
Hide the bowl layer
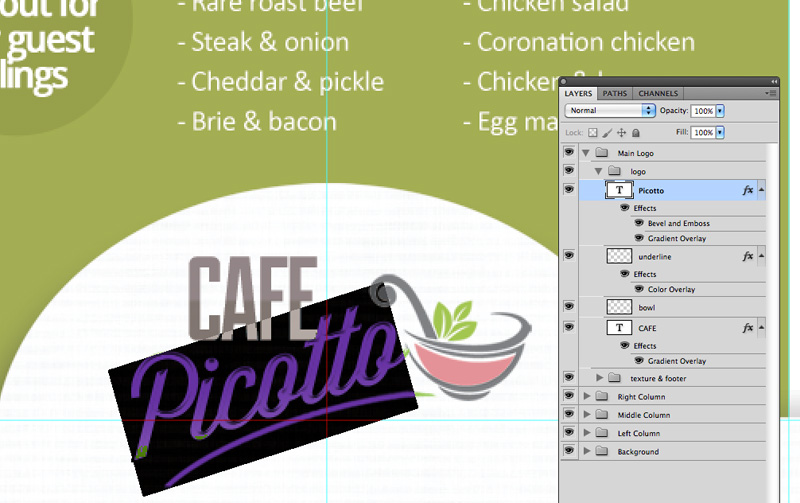pos(569,306)
